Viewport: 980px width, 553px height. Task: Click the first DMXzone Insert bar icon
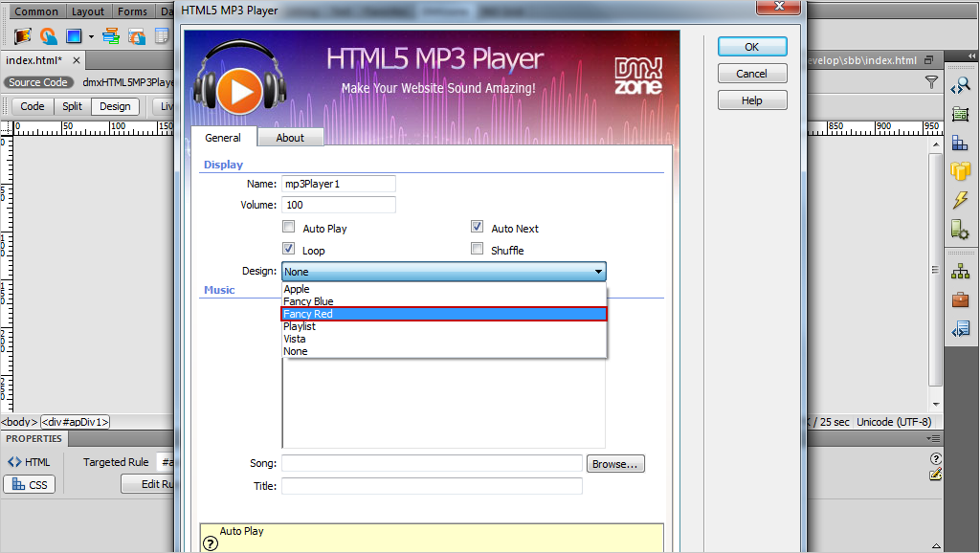[23, 36]
